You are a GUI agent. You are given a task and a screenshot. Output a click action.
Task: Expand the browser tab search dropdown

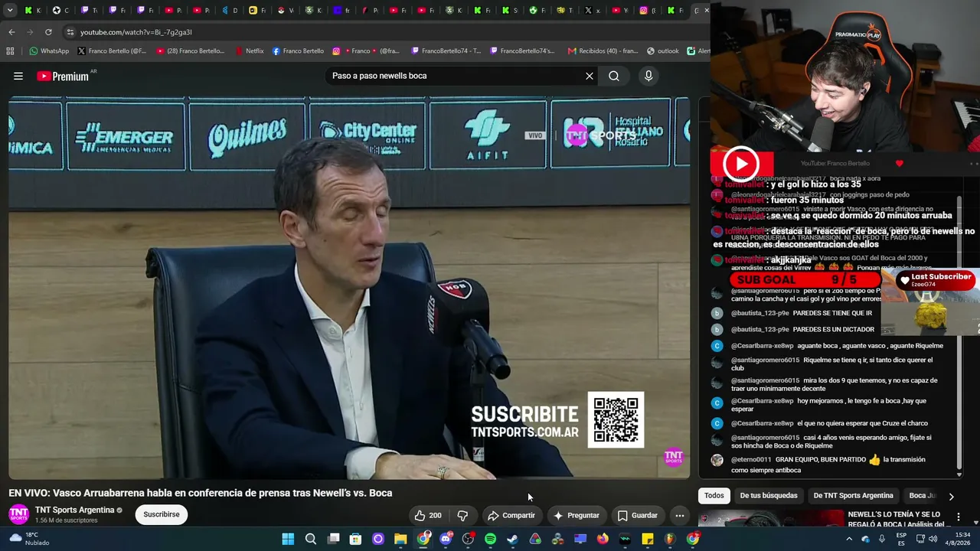10,11
